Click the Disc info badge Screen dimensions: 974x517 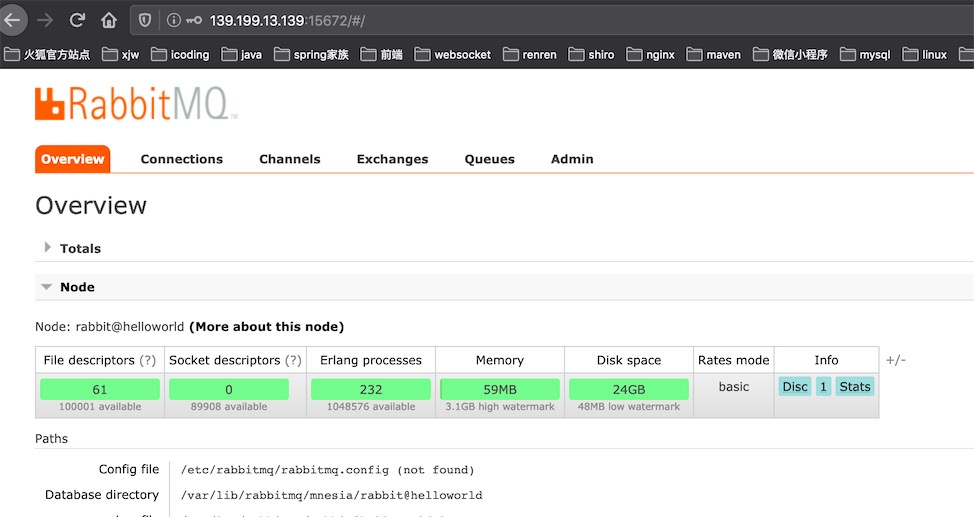(795, 387)
